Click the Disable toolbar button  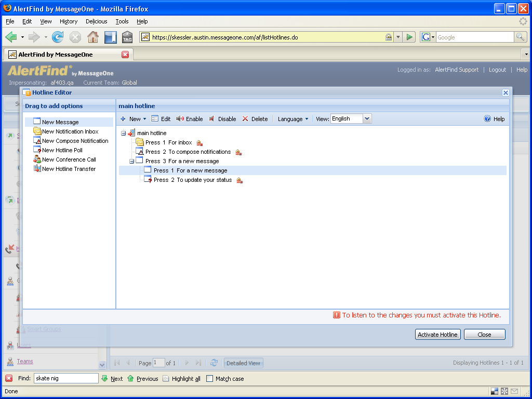pyautogui.click(x=222, y=119)
